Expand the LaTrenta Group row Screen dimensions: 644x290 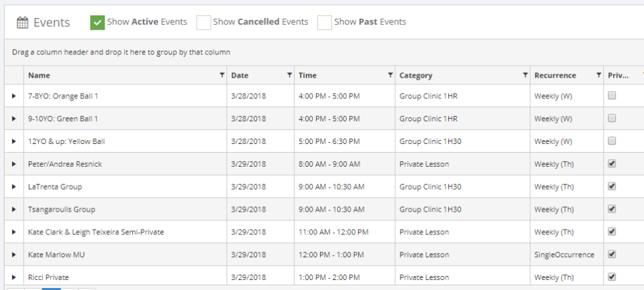pos(14,187)
